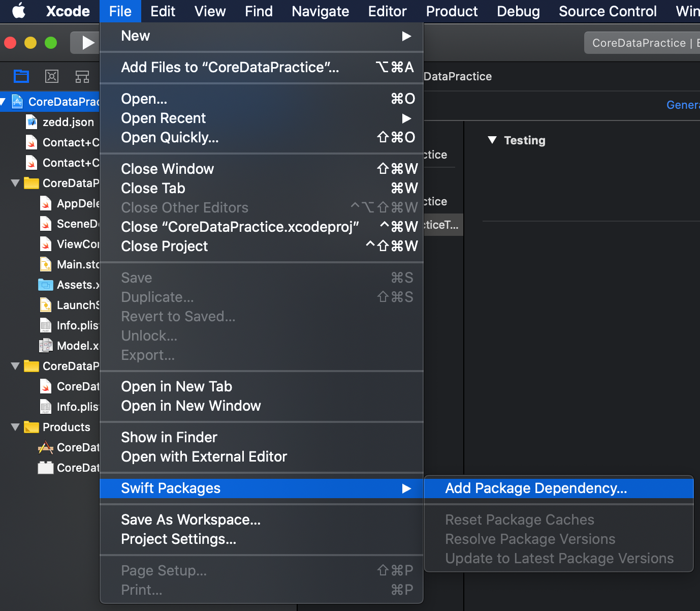Choose Add Package Dependency…

559,488
